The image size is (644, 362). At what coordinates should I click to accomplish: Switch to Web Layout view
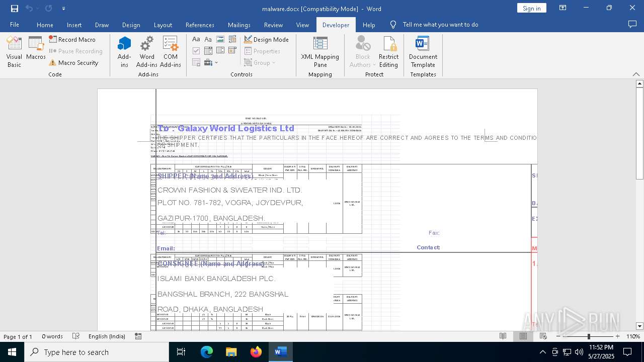[543, 336]
